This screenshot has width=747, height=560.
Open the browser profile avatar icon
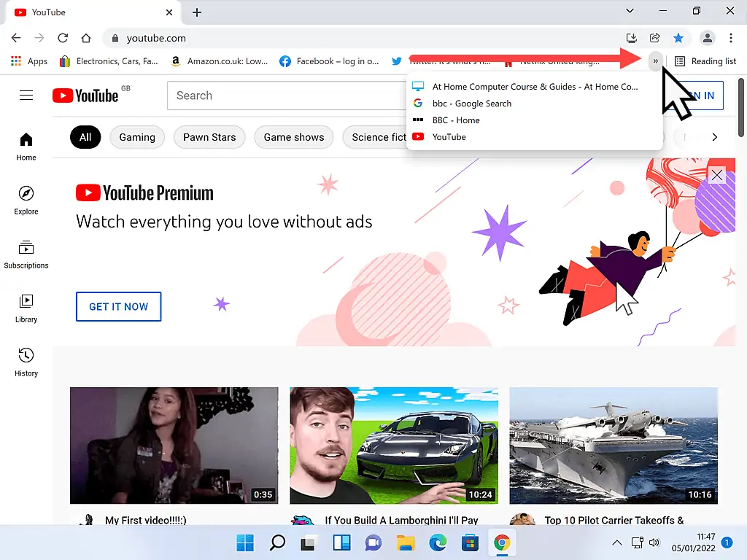(707, 37)
